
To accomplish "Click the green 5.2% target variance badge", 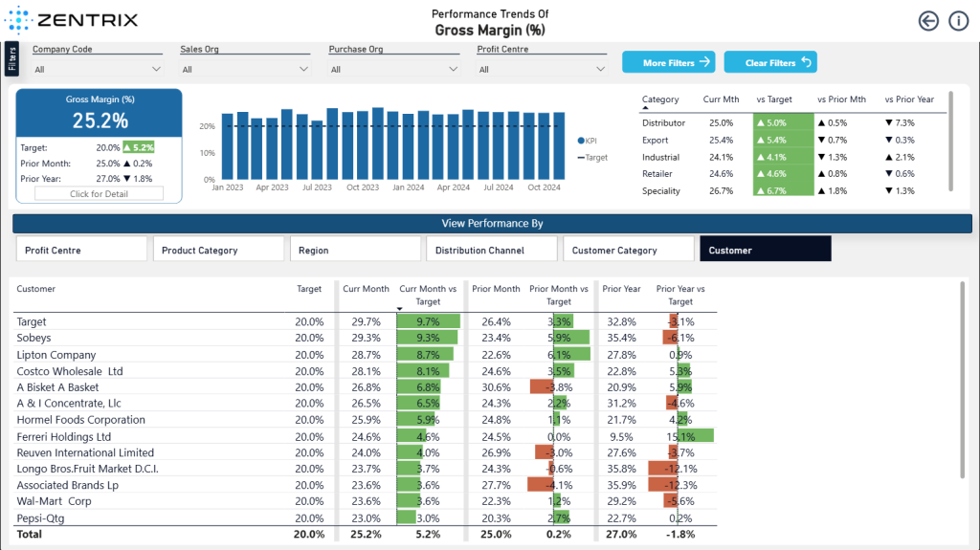I will tap(138, 147).
